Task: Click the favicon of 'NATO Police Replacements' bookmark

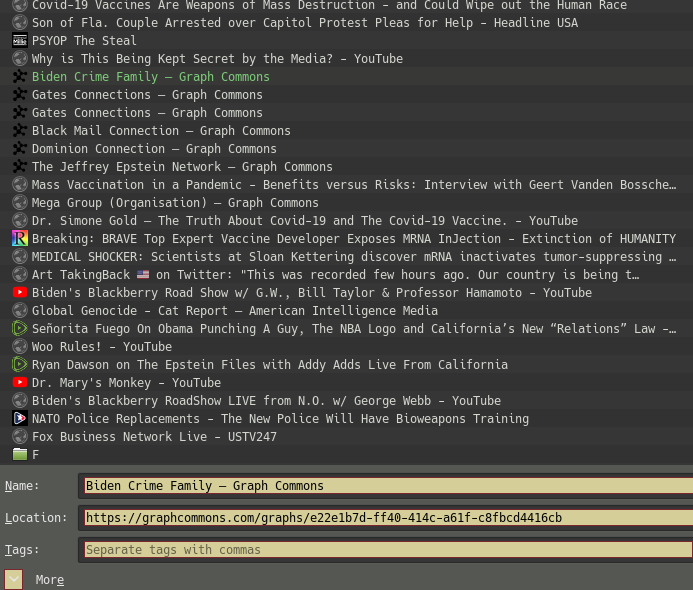Action: point(19,419)
